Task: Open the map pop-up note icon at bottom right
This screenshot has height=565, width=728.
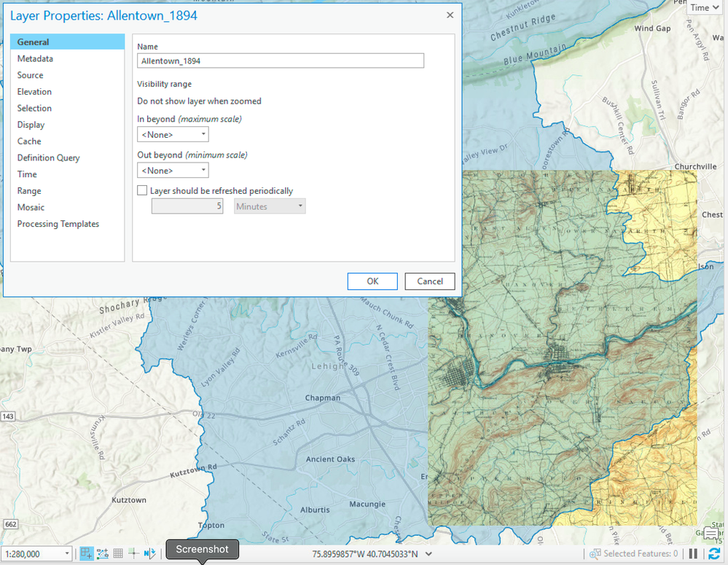Action: pyautogui.click(x=711, y=533)
